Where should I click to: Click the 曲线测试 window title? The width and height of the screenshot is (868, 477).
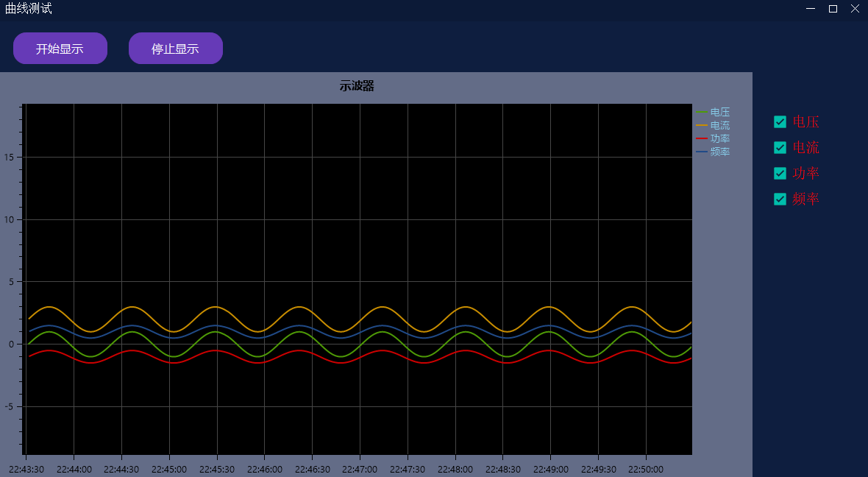[28, 8]
